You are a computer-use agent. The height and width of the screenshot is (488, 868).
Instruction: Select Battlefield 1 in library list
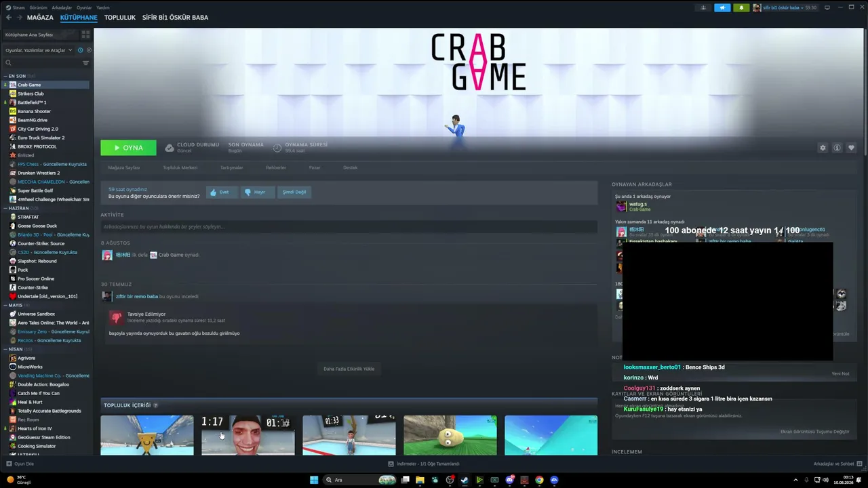(47, 102)
